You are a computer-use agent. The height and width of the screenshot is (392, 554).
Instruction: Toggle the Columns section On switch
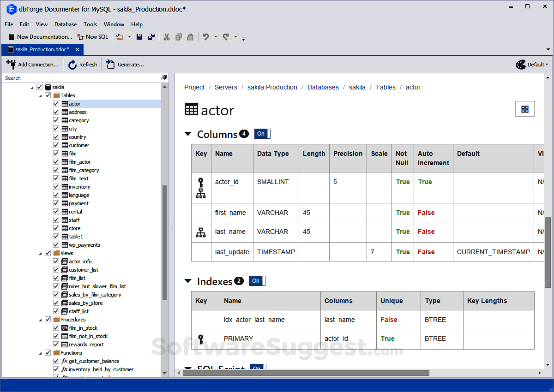[262, 133]
